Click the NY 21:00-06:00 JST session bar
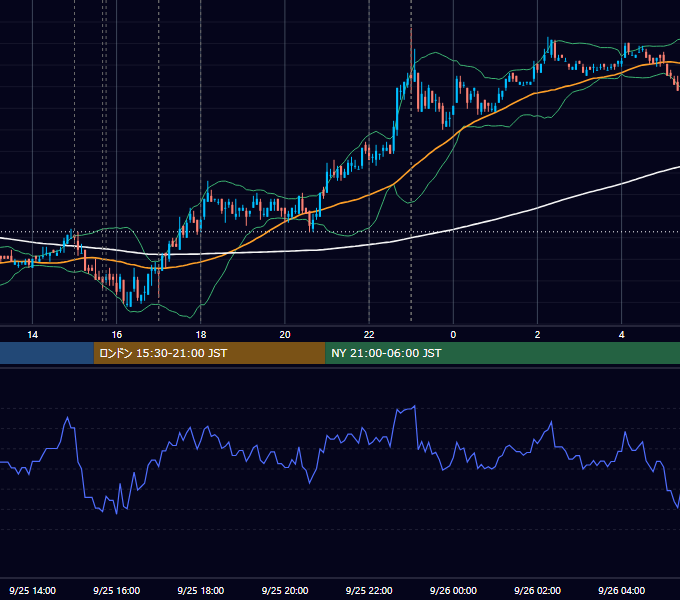Screen dimensions: 680x600 [x=502, y=353]
